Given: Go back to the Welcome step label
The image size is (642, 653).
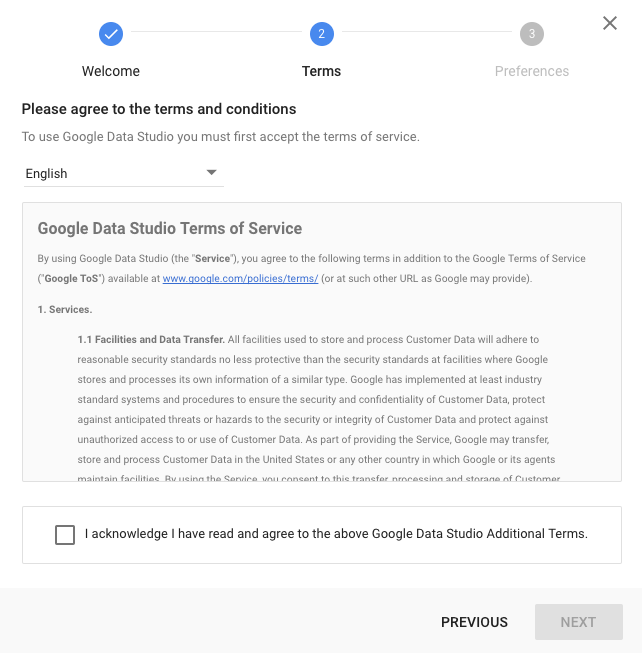Looking at the screenshot, I should point(111,71).
